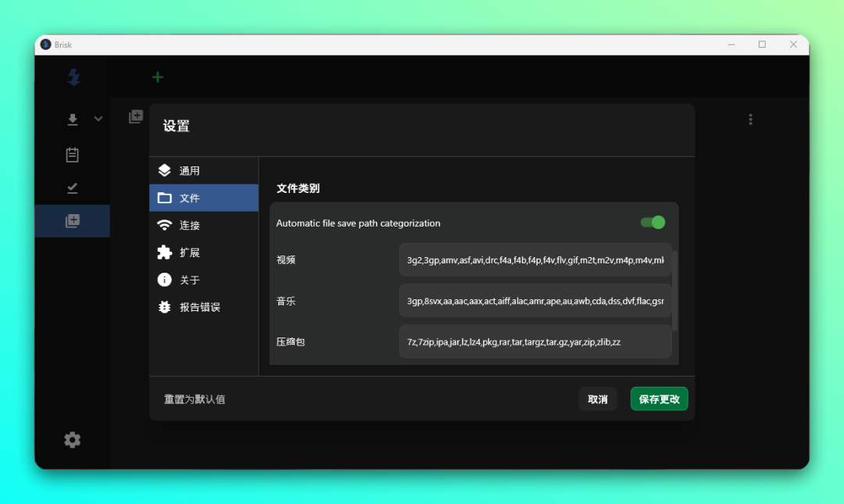The height and width of the screenshot is (504, 844).
Task: Open settings gear at sidebar bottom
Action: point(73,440)
